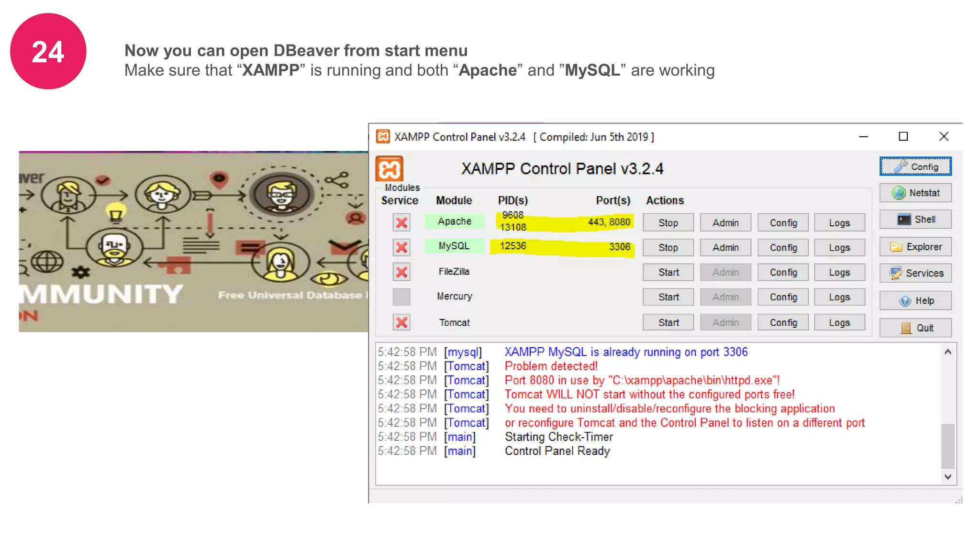Toggle the Apache service install checkbox

click(x=401, y=222)
